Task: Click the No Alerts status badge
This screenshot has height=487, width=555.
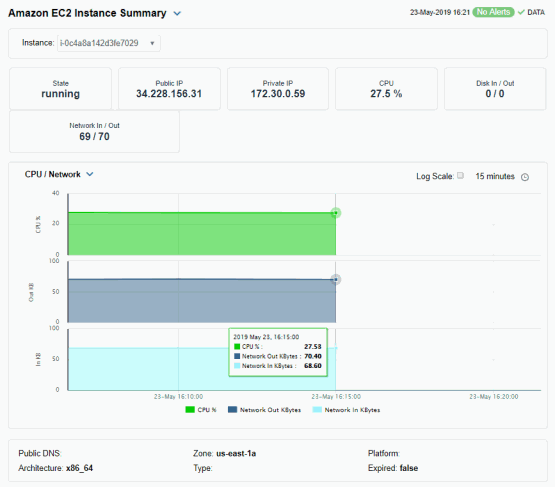Action: (493, 12)
